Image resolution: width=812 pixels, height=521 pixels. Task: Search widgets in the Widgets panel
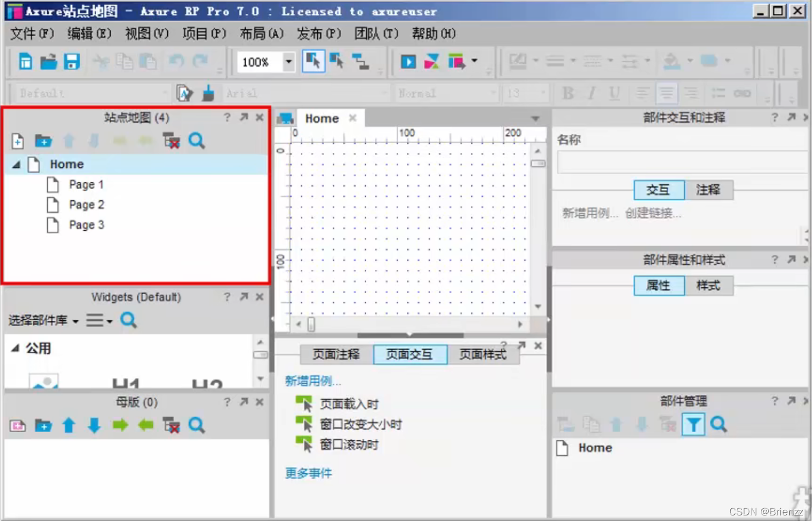[x=128, y=320]
